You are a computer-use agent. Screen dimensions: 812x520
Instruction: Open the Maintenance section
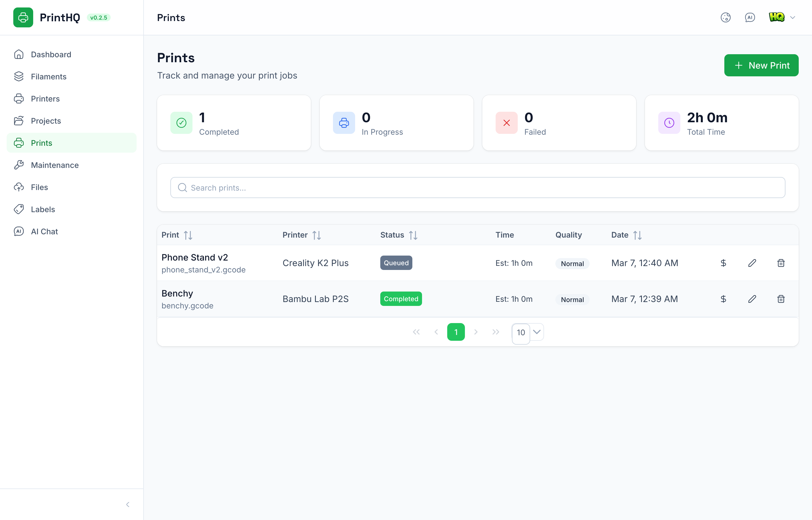coord(55,165)
